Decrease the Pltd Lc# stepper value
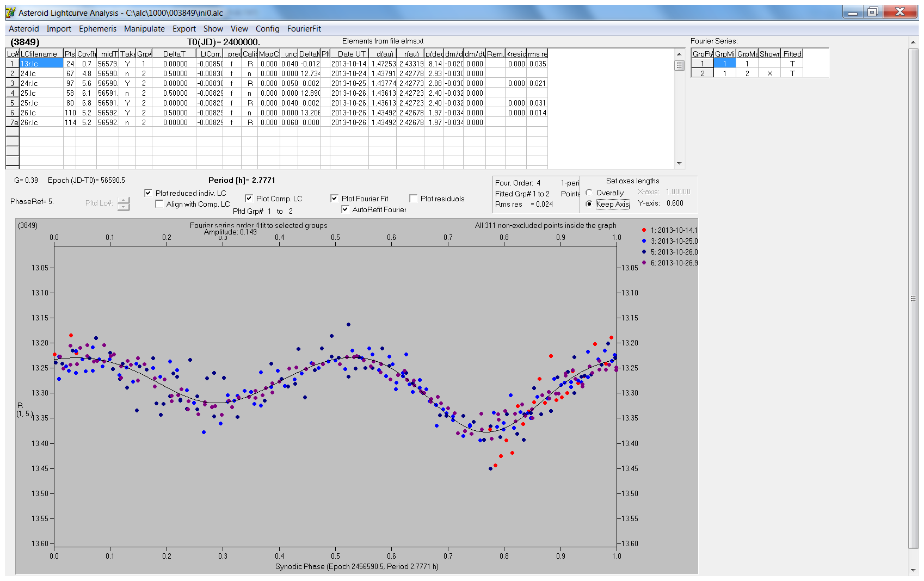The image size is (924, 581). click(x=124, y=207)
